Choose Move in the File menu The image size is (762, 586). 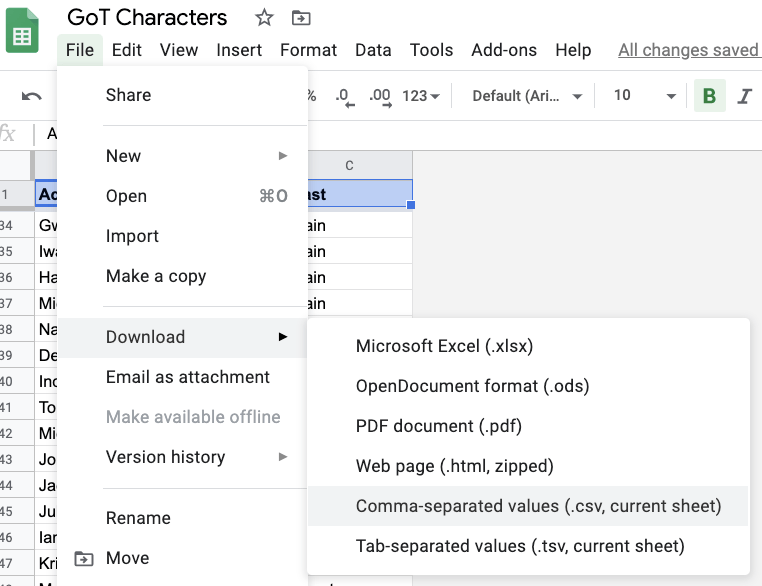[182, 558]
